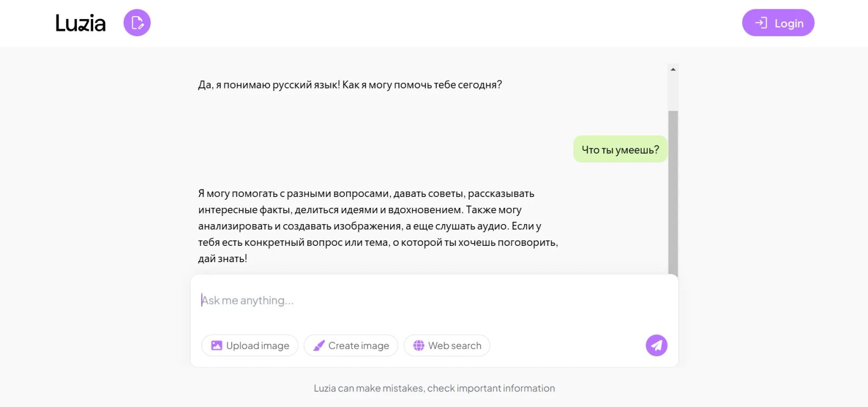Click inside the 'Ask me anything' field
Viewport: 868px width, 407px height.
pos(380,300)
